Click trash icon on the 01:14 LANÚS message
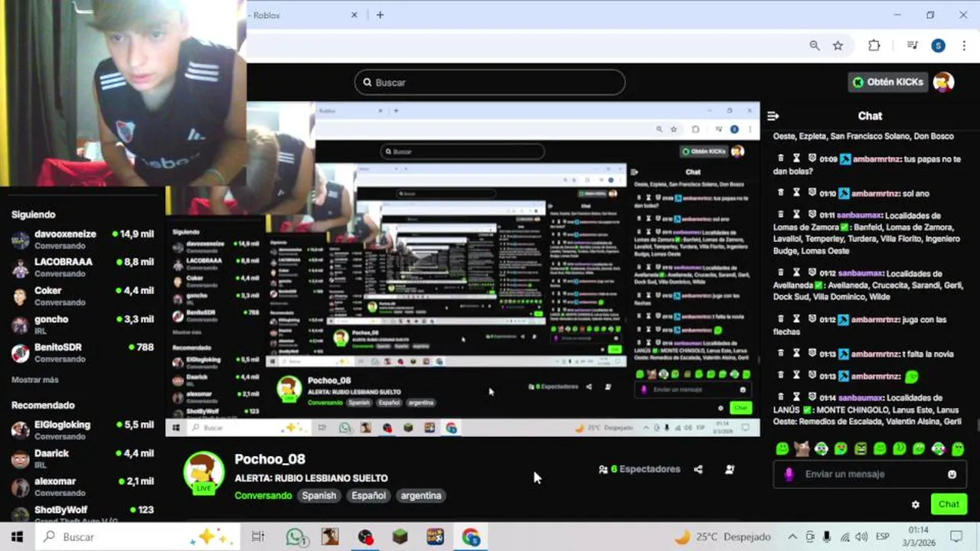This screenshot has width=980, height=551. coord(780,398)
